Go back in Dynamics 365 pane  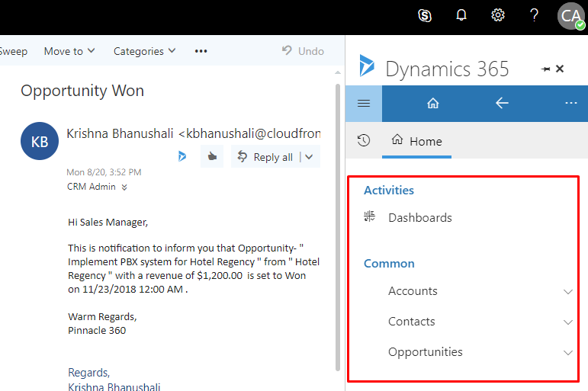click(x=502, y=103)
